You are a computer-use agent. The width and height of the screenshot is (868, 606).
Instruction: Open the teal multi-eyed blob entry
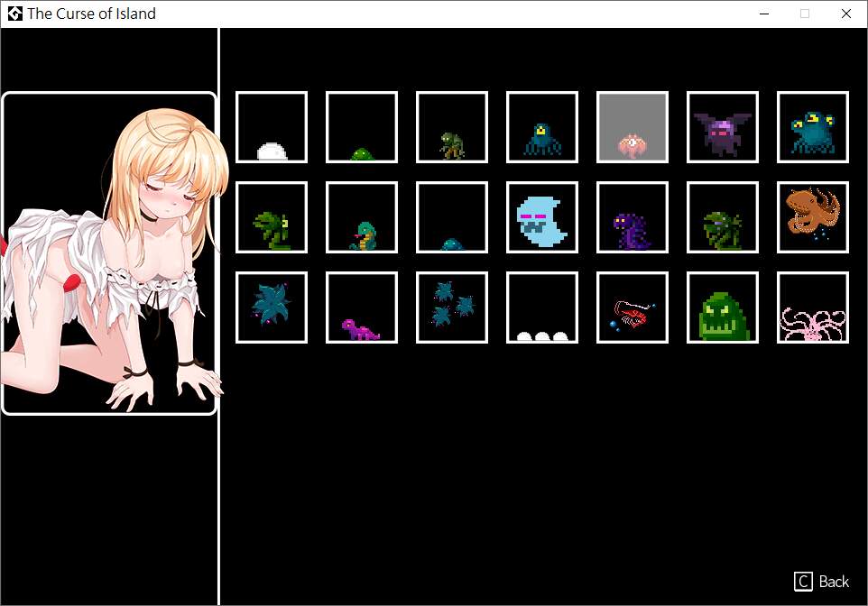coord(813,127)
